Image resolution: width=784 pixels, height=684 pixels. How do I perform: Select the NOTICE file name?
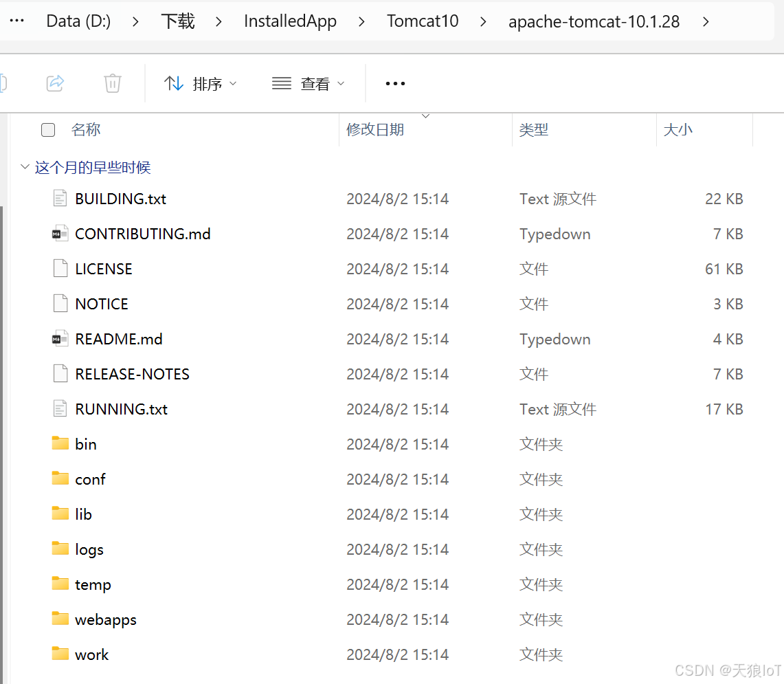click(x=102, y=304)
